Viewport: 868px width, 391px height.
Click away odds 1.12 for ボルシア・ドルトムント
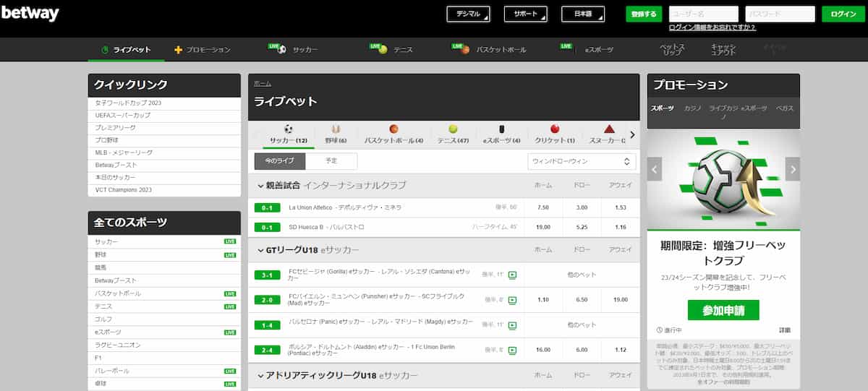pos(620,351)
